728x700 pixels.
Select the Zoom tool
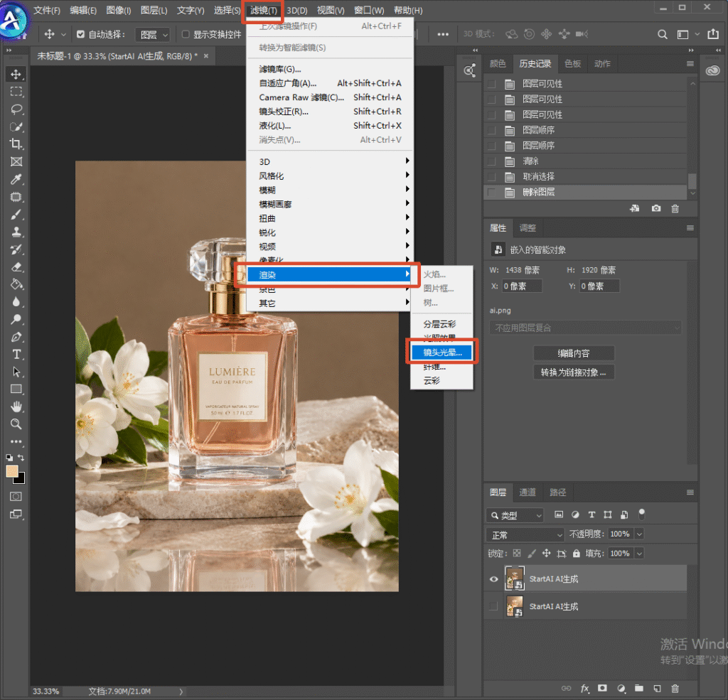[16, 424]
